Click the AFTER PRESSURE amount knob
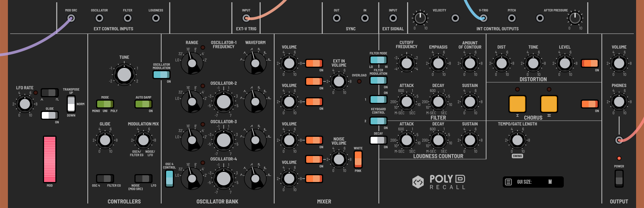644x208 pixels. click(x=575, y=18)
